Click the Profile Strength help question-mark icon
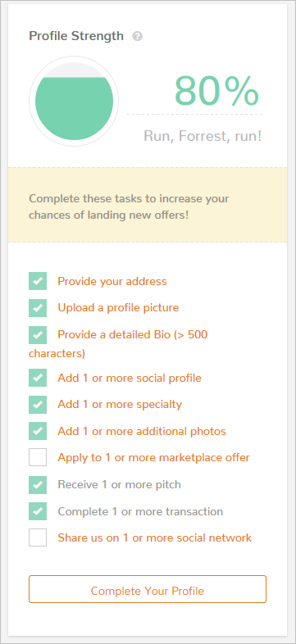The height and width of the screenshot is (644, 296). [x=137, y=37]
